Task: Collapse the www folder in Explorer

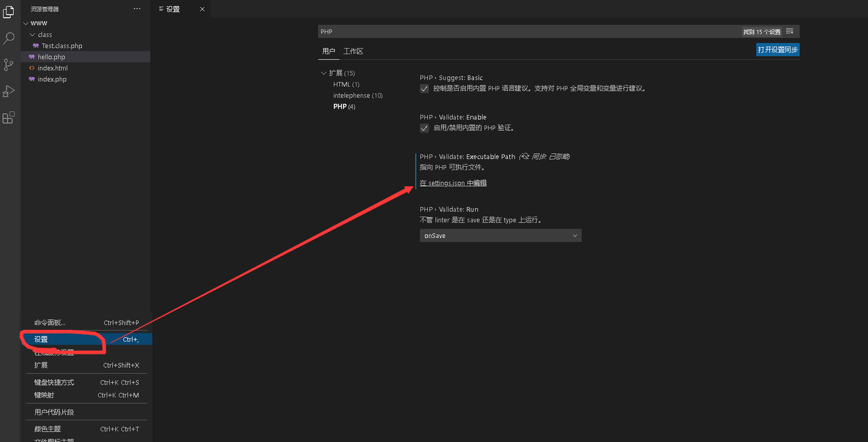Action: 26,22
